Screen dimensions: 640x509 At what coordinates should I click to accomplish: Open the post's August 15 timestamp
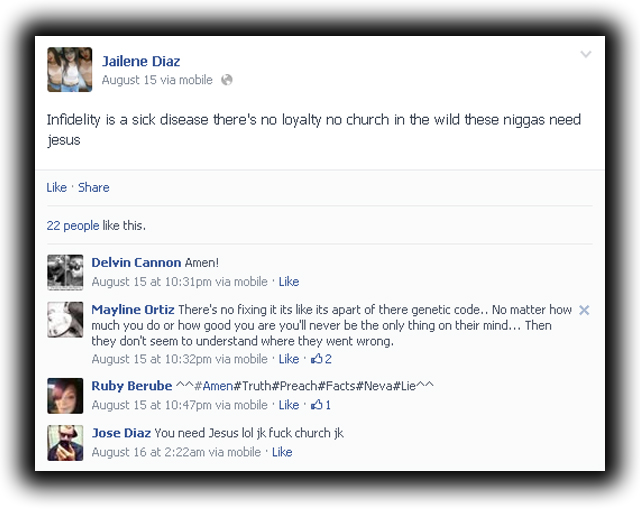(x=129, y=80)
